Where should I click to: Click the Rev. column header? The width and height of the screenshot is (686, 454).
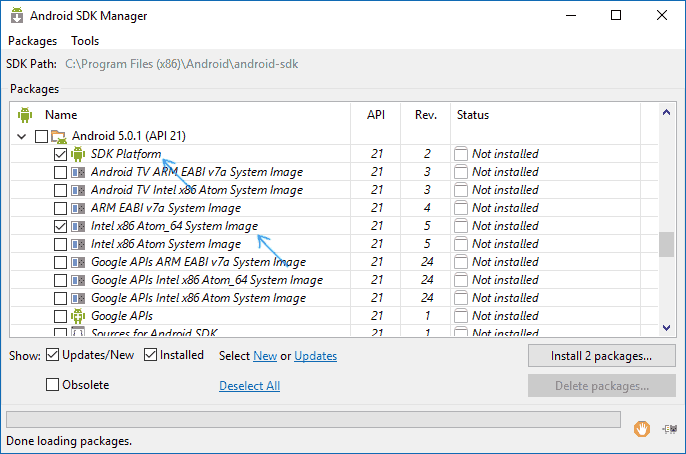pyautogui.click(x=426, y=115)
